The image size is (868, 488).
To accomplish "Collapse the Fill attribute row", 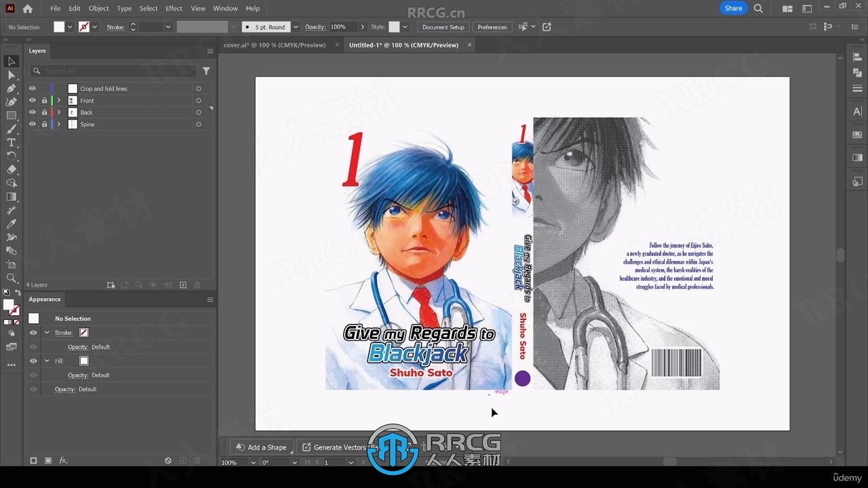I will [47, 361].
